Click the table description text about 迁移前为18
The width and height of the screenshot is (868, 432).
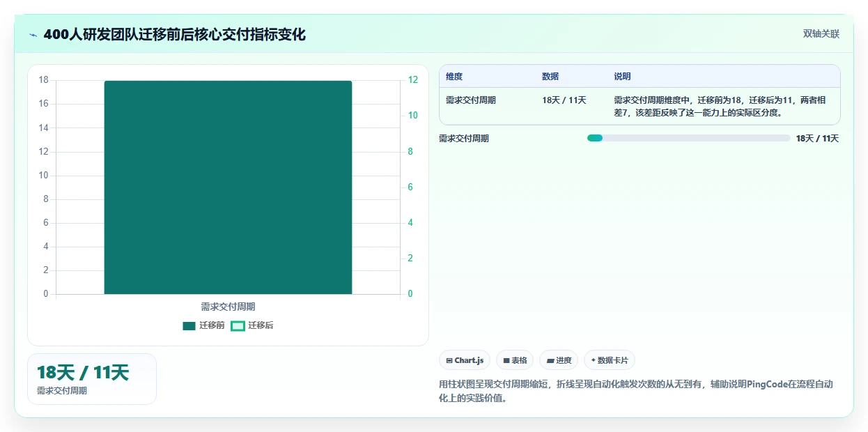pos(720,106)
